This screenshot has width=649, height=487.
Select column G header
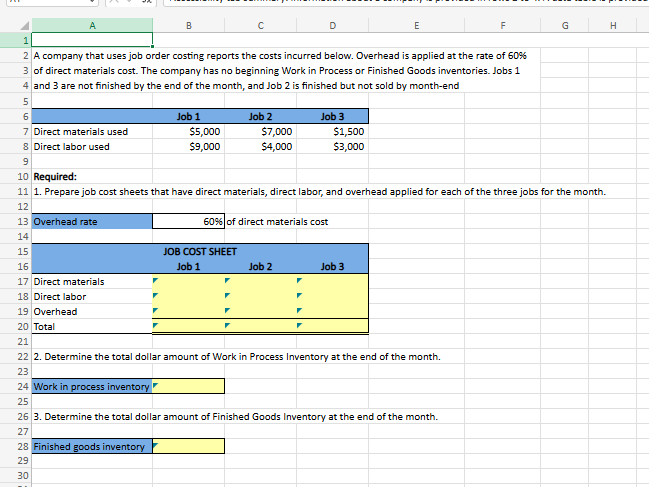click(x=565, y=26)
